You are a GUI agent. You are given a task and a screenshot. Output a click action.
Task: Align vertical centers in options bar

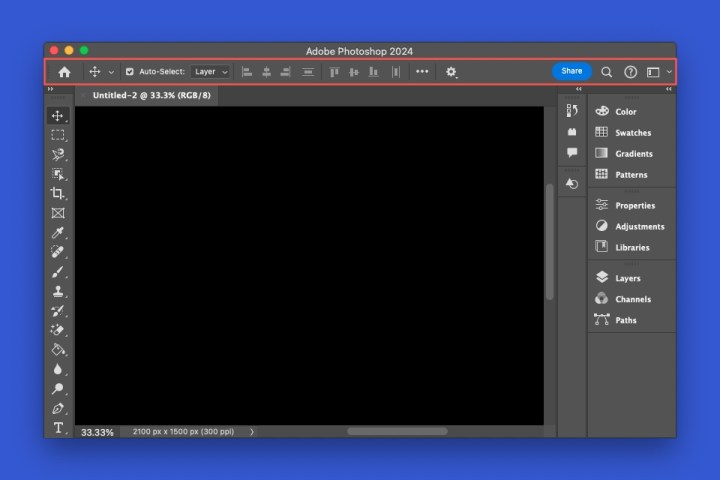tap(354, 72)
